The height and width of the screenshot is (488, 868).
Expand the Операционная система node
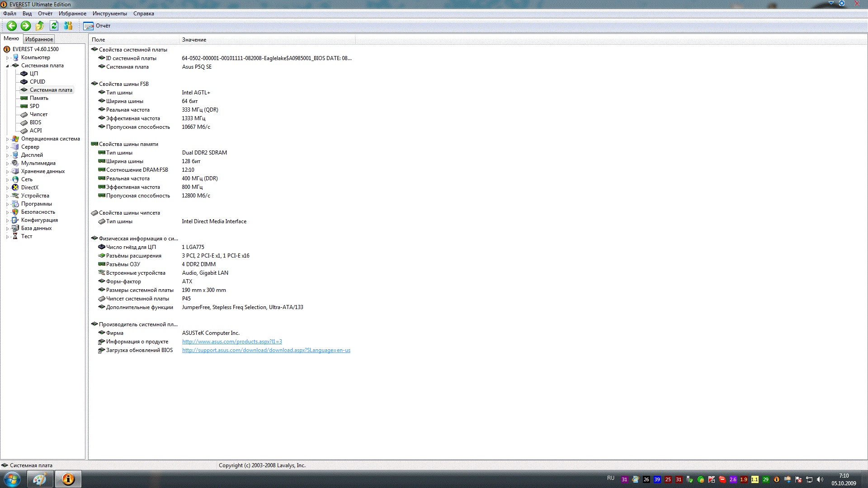tap(7, 139)
